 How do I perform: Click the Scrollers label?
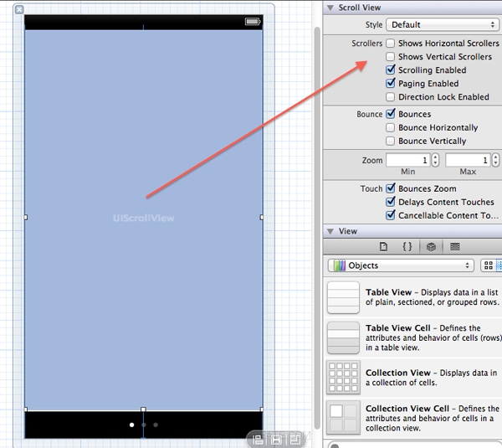(x=367, y=44)
